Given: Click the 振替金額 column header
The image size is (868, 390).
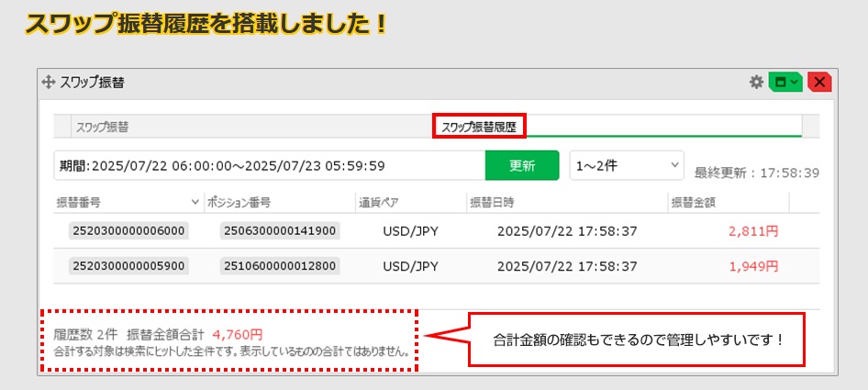Looking at the screenshot, I should pos(729,203).
